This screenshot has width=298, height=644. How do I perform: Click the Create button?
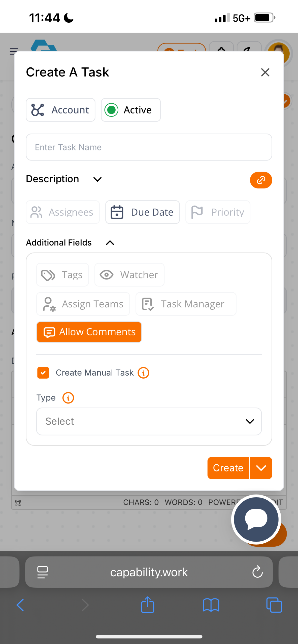tap(228, 468)
